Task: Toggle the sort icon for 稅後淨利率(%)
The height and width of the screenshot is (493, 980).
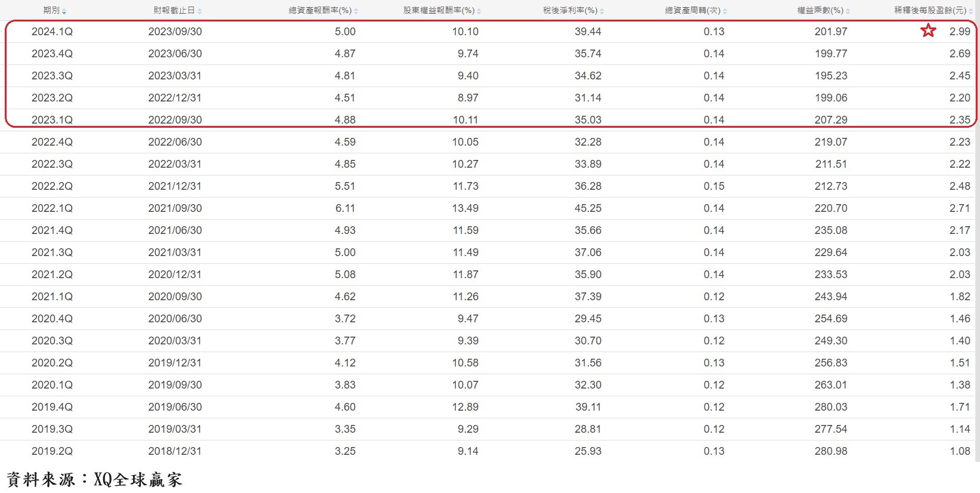Action: pos(602,11)
